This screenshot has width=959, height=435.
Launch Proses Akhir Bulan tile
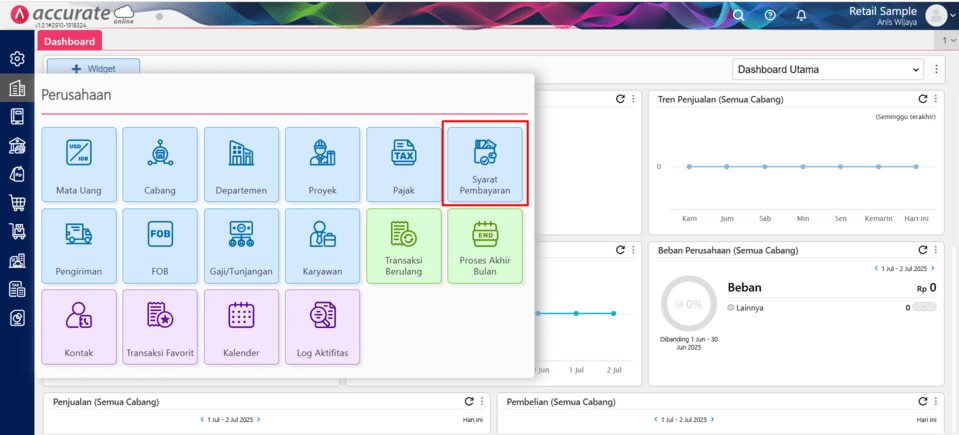click(485, 245)
